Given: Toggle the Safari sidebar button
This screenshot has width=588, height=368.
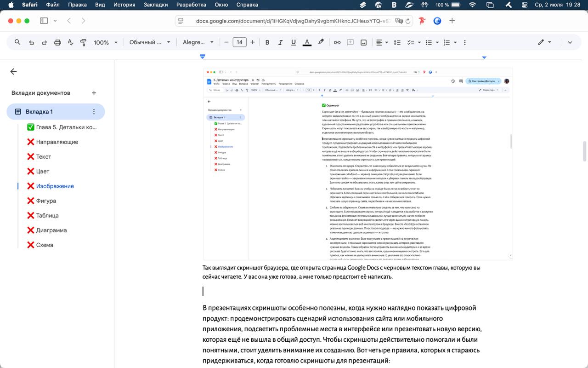Looking at the screenshot, I should (x=44, y=21).
